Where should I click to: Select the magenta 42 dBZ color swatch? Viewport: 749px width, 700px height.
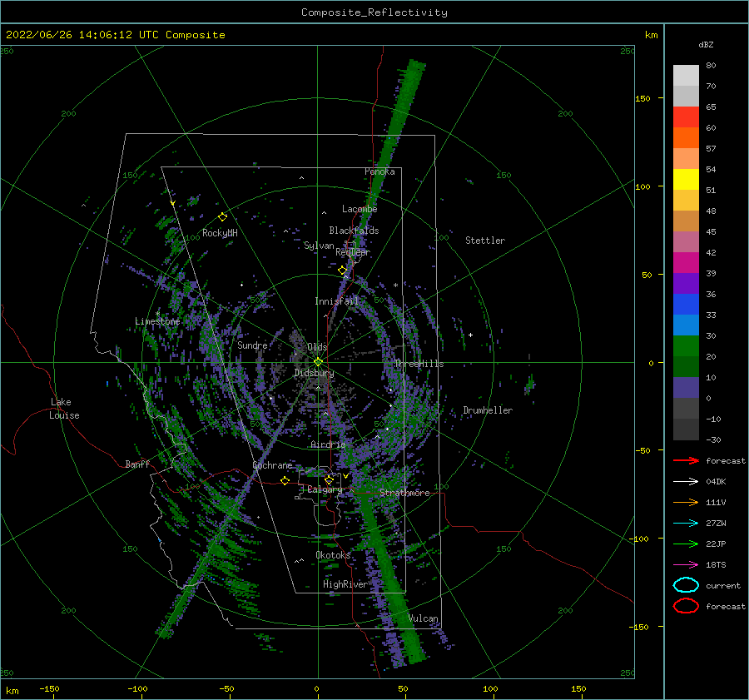pyautogui.click(x=686, y=262)
